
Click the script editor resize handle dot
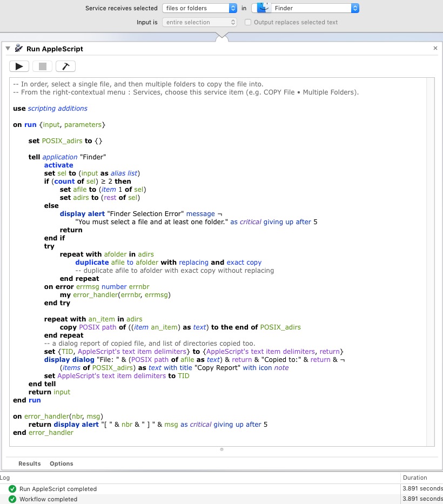click(x=222, y=449)
